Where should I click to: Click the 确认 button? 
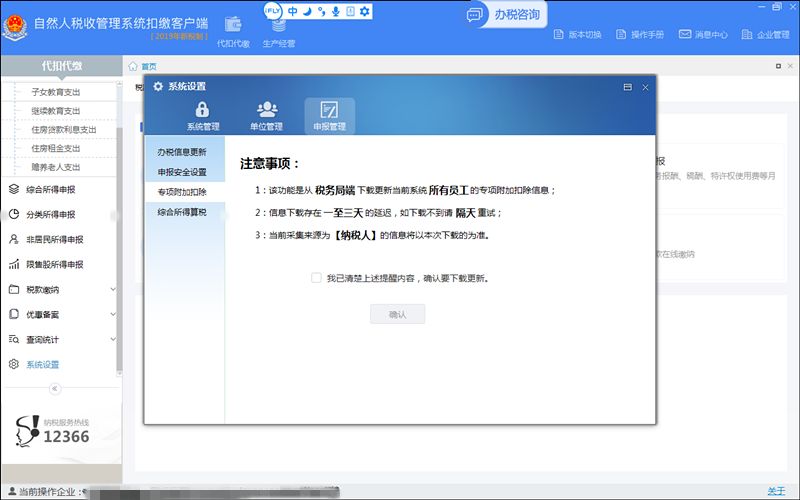397,314
